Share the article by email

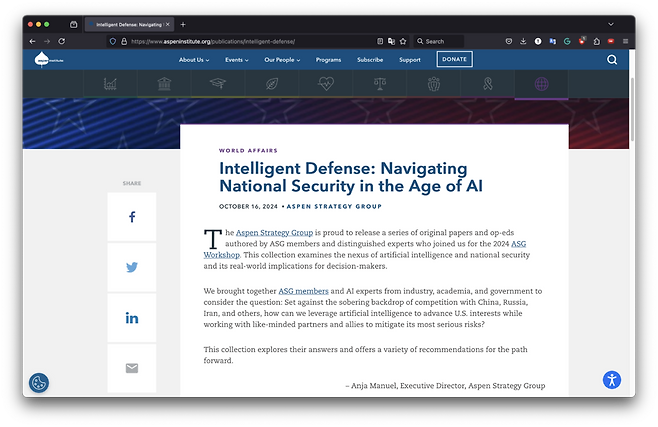(x=132, y=368)
